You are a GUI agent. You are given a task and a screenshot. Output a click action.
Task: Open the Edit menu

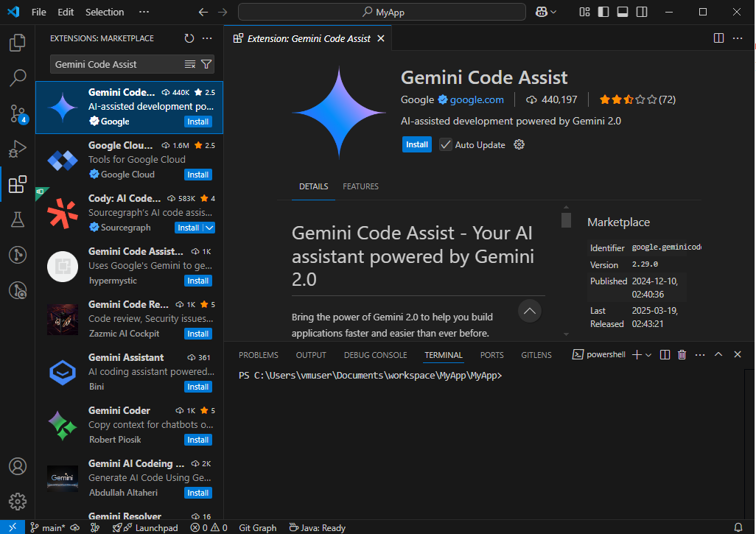coord(66,12)
